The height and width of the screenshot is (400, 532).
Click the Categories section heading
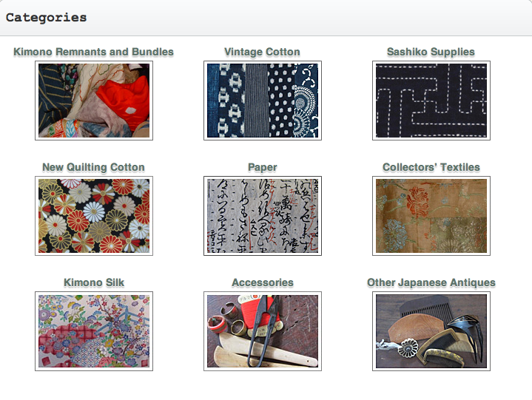point(46,18)
